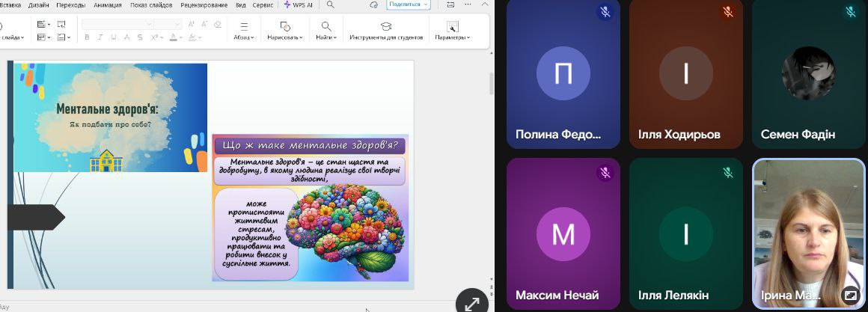Screen dimensions: 868x312
Task: Click the search magnifier in the menu bar
Action: (x=330, y=4)
